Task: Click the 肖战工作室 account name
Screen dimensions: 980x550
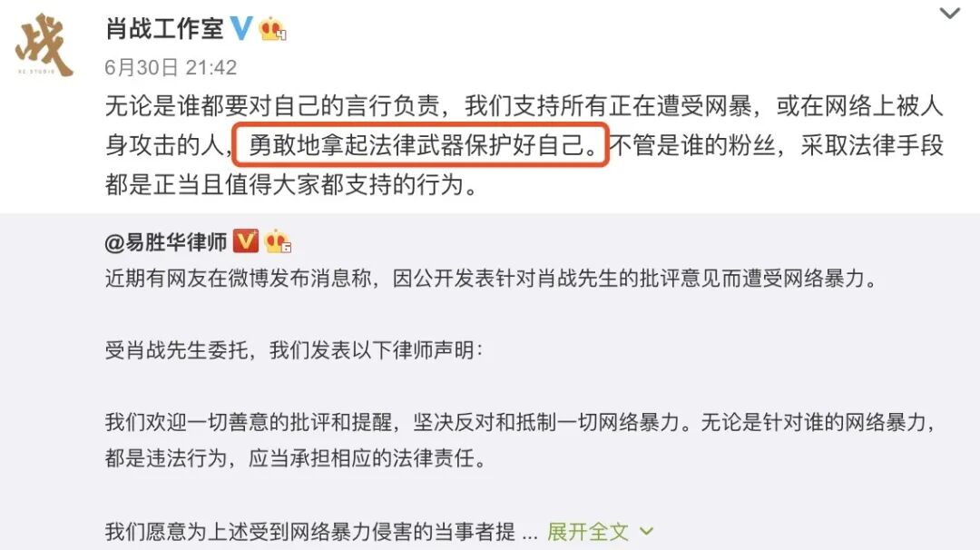Action: point(164,28)
